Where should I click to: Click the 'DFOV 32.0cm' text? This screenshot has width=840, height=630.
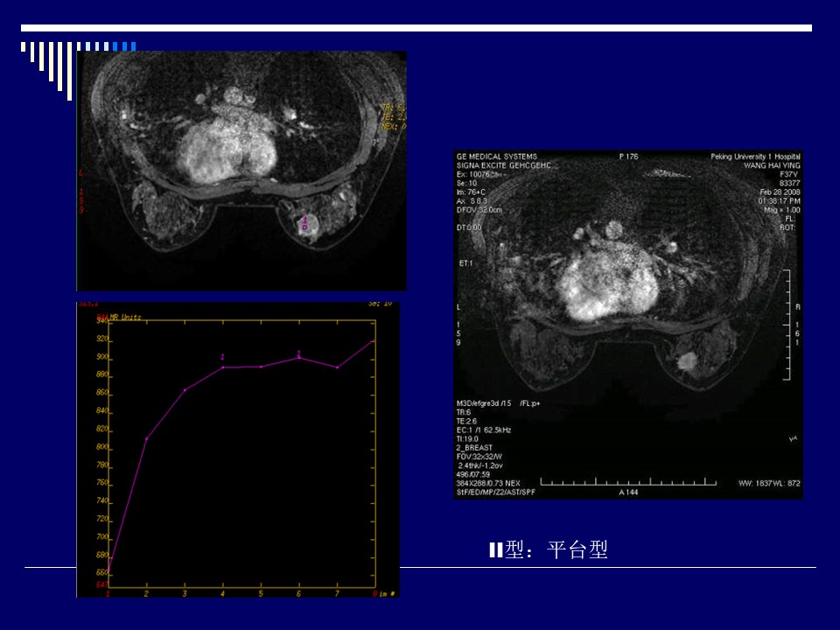point(479,209)
